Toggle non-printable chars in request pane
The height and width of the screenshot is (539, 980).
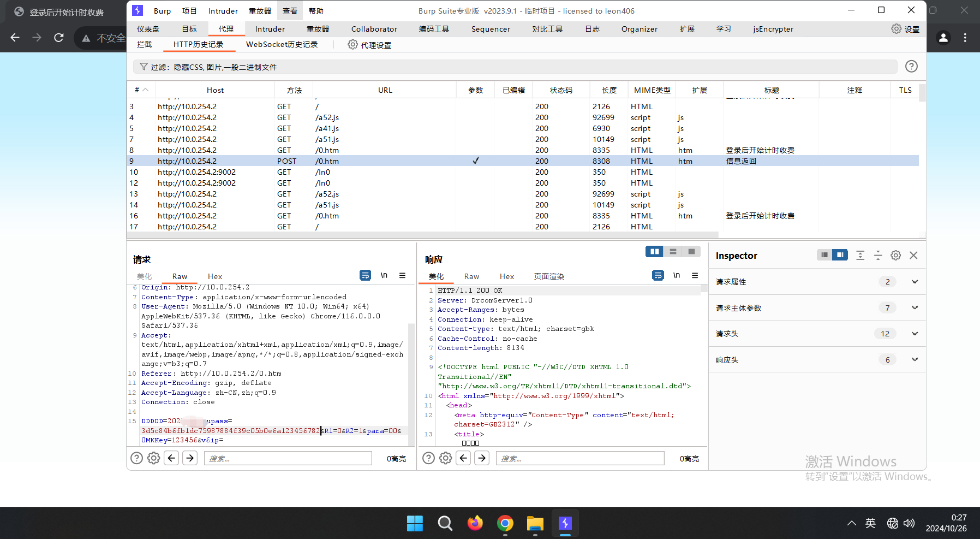click(x=384, y=275)
